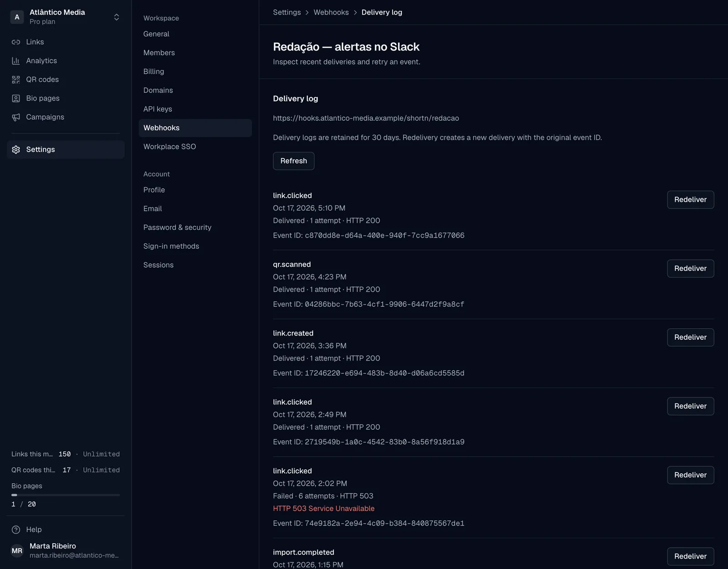This screenshot has width=728, height=569.
Task: Open Profile account settings
Action: 195,190
